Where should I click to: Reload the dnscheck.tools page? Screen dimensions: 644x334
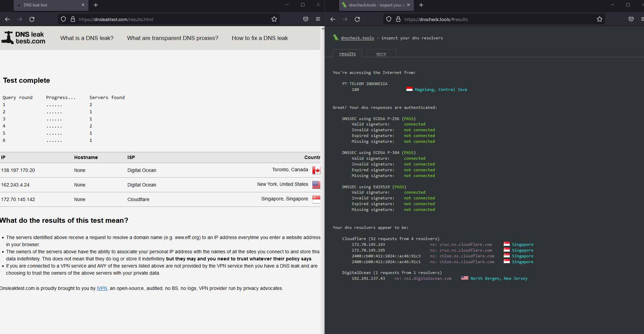point(357,19)
